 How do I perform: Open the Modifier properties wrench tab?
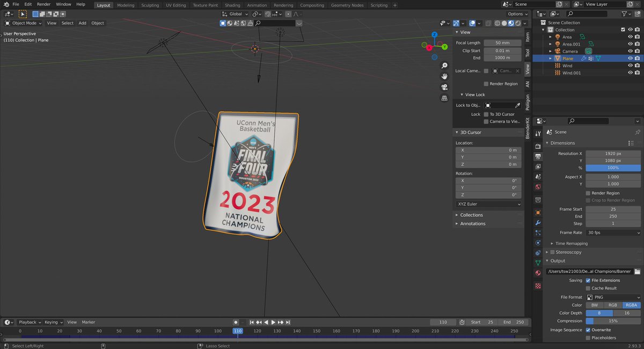coord(538,223)
